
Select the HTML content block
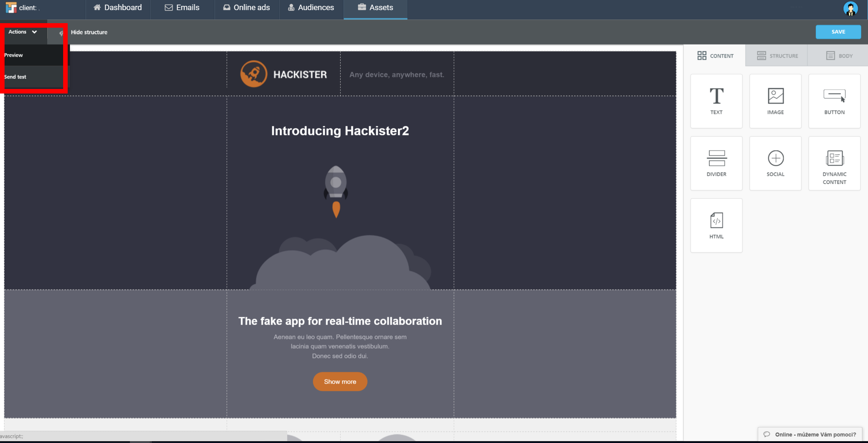coord(716,226)
